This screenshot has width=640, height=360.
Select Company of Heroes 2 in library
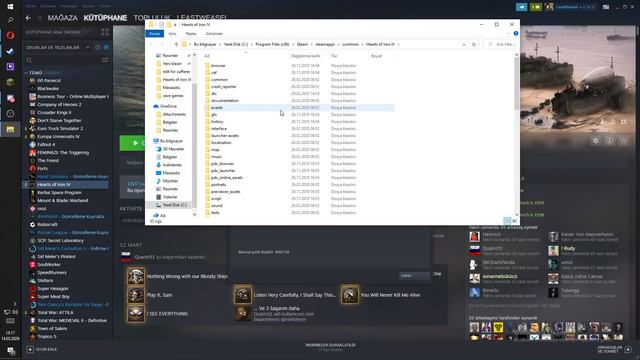[59, 104]
